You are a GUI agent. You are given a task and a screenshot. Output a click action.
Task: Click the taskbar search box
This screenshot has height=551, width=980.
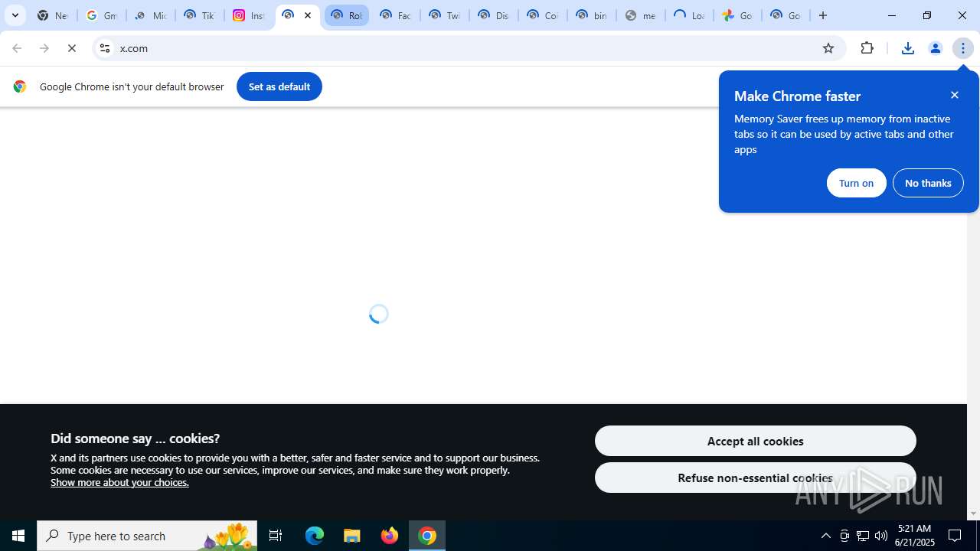[147, 536]
